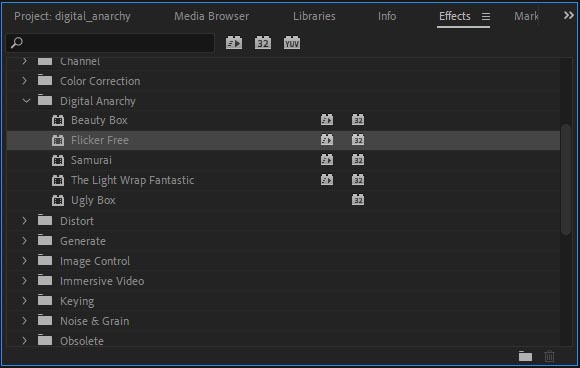The image size is (580, 368).
Task: Click the Color Correction folder icon
Action: click(45, 80)
